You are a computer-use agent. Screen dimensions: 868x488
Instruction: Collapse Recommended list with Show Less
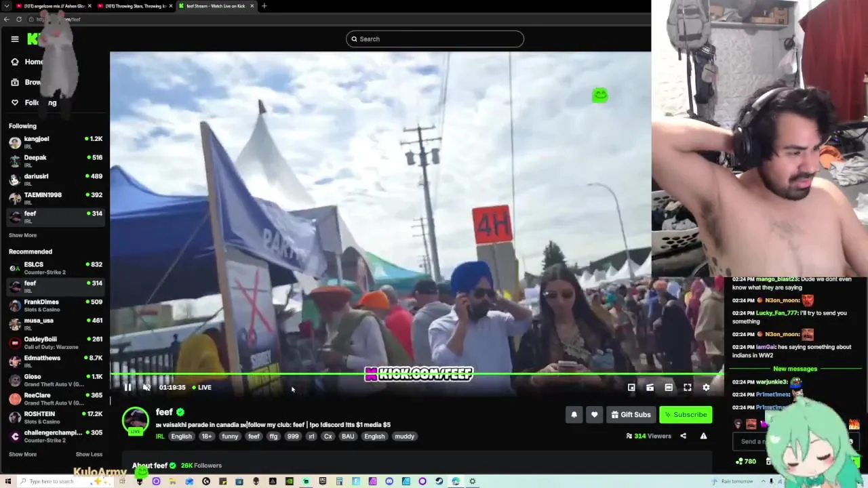(x=89, y=454)
